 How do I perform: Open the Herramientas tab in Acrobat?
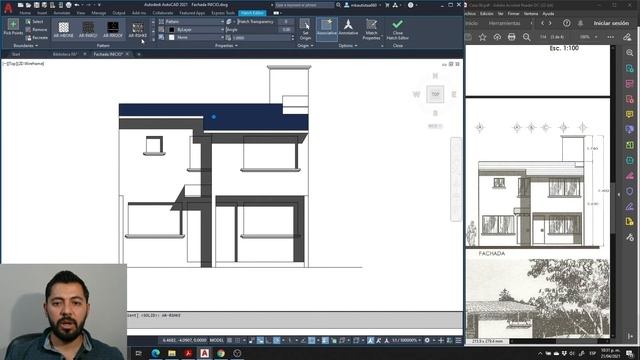point(504,23)
